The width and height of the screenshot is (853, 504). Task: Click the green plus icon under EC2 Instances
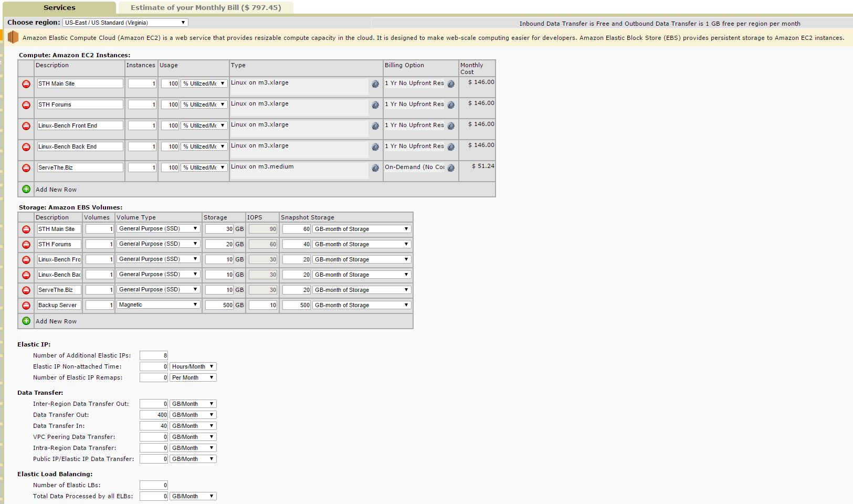(26, 189)
